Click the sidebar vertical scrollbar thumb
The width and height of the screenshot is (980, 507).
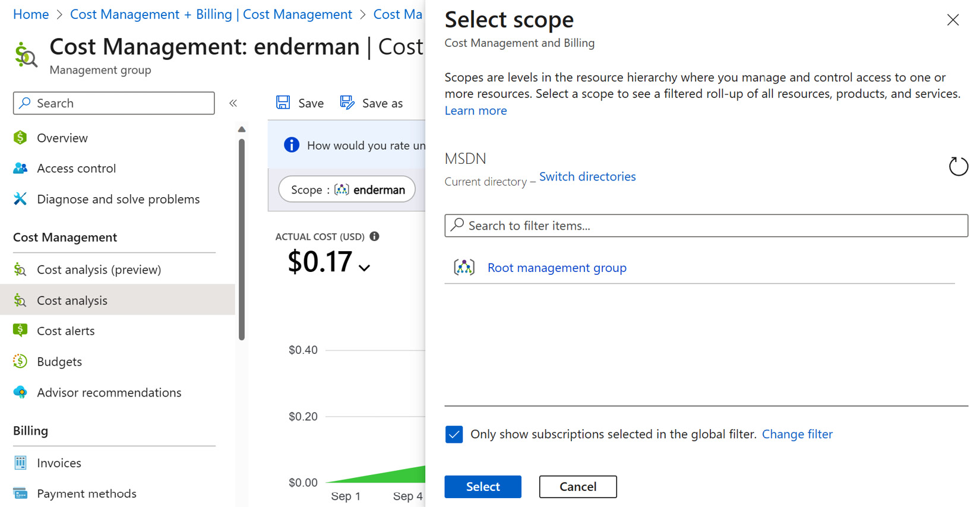[x=242, y=239]
